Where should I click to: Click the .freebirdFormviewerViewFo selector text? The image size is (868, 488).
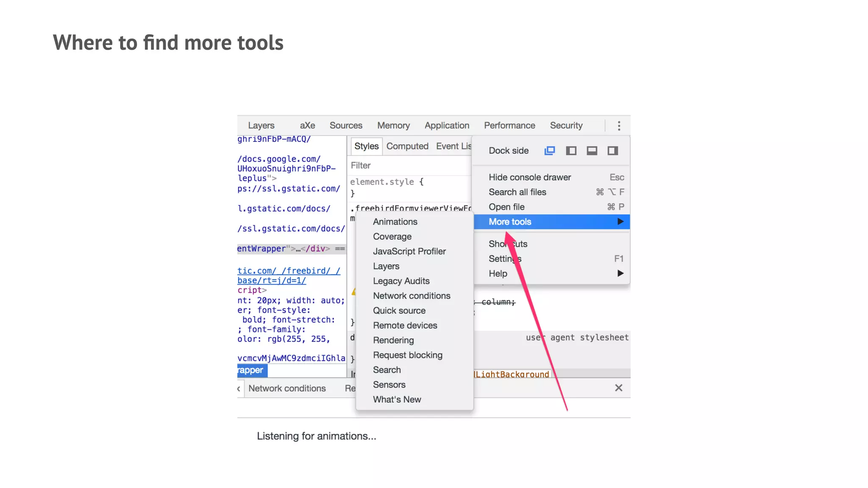click(x=411, y=208)
